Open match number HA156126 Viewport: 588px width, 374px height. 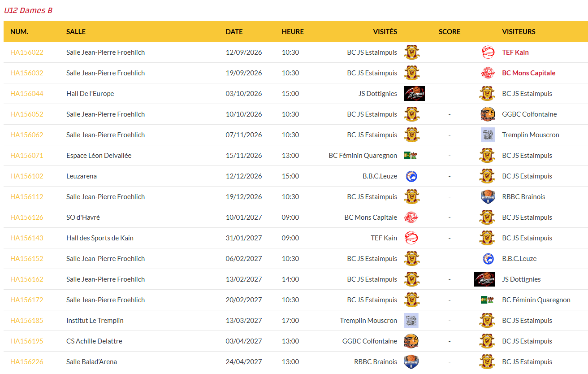click(x=27, y=217)
